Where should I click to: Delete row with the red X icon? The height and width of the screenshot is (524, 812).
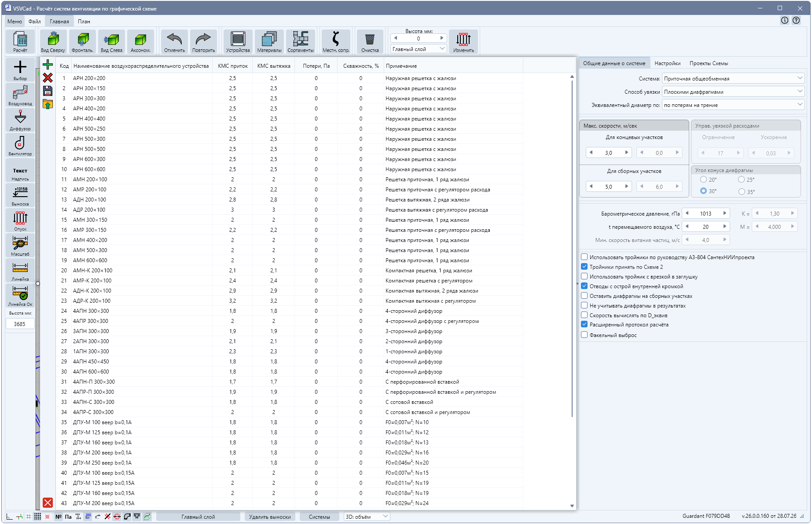[x=48, y=78]
